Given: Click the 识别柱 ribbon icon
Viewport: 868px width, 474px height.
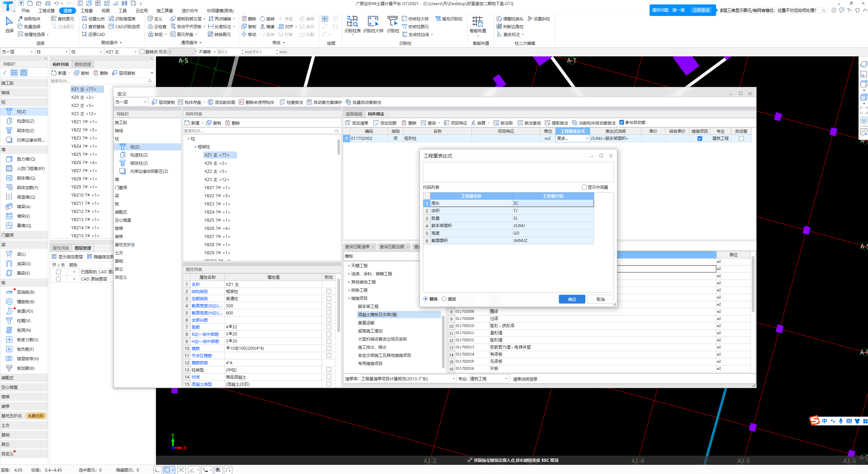Looking at the screenshot, I should [393, 24].
